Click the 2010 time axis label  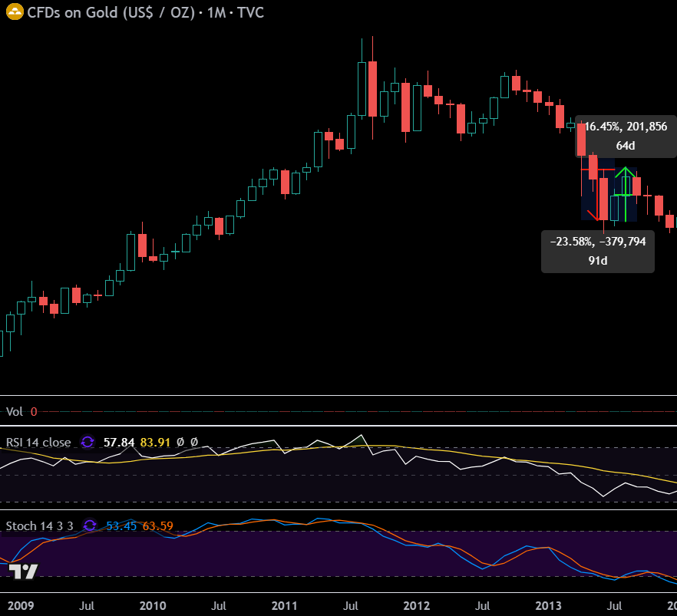tap(153, 606)
